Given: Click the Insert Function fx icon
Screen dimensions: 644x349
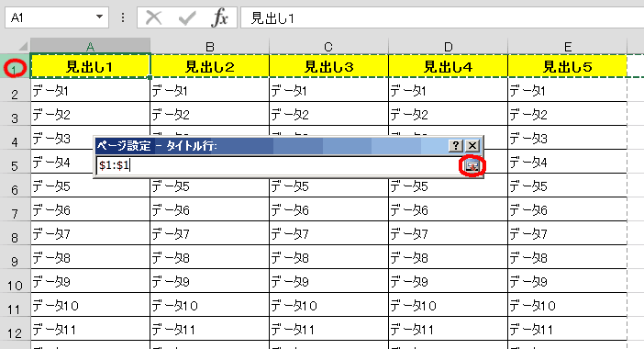Looking at the screenshot, I should [219, 17].
